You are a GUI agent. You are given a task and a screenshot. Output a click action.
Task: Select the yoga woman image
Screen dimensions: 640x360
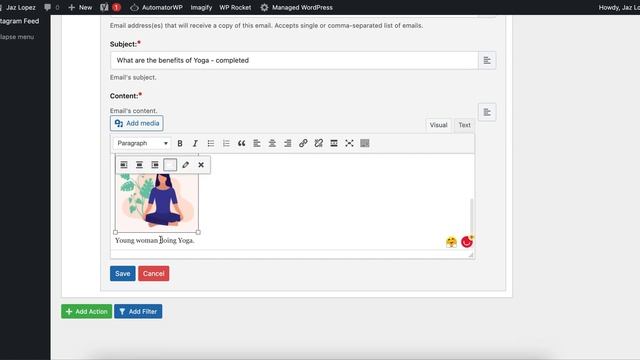[157, 202]
